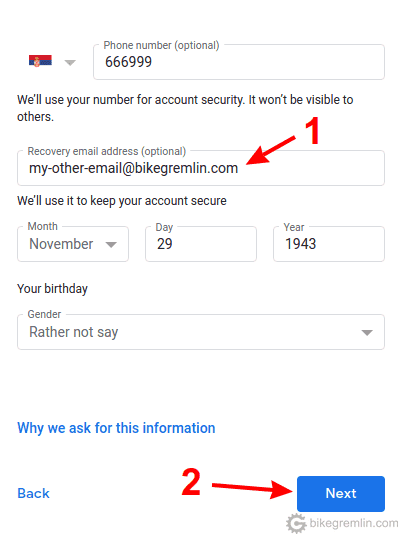Click the red arrow pointing at recovery email
The image size is (398, 534).
271,151
